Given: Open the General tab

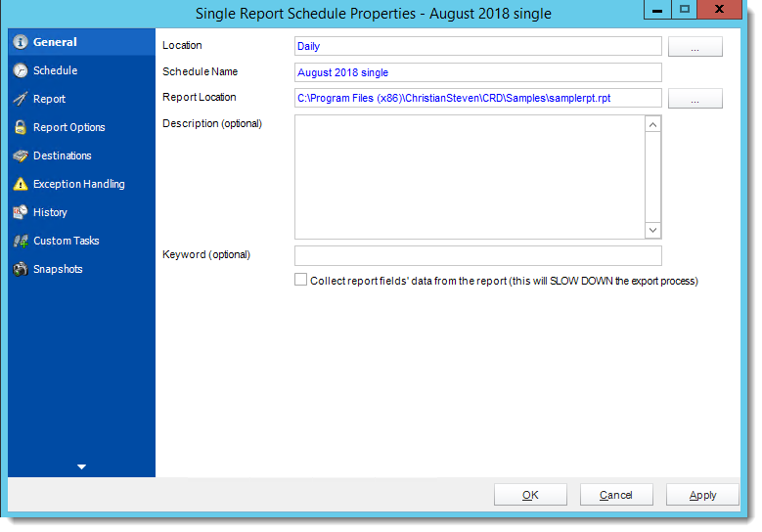Looking at the screenshot, I should [81, 42].
